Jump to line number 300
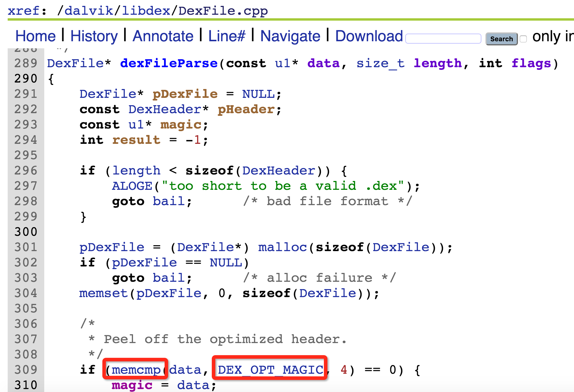 pyautogui.click(x=26, y=232)
